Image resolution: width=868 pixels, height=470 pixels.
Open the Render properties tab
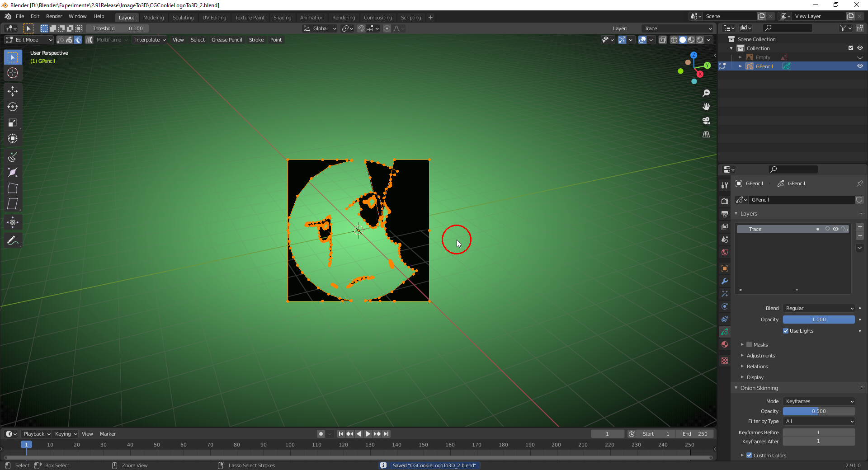click(x=725, y=201)
